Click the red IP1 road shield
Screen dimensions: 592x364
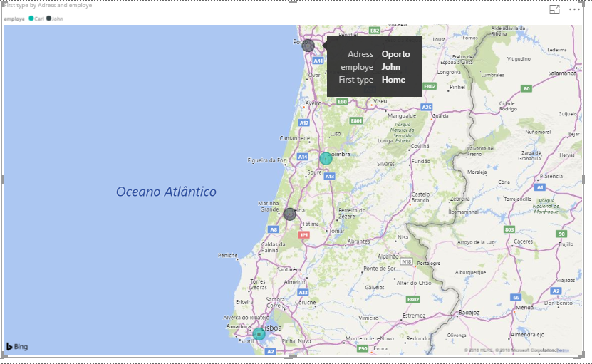pyautogui.click(x=304, y=235)
